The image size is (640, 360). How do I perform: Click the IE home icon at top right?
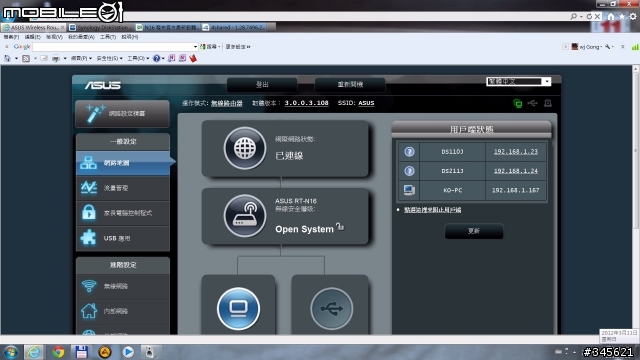coord(611,16)
